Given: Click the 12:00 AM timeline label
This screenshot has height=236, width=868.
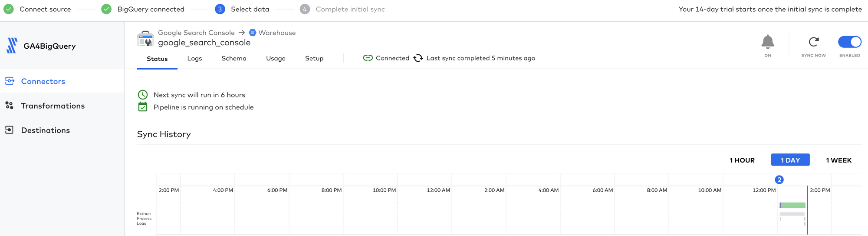Looking at the screenshot, I should click(438, 190).
